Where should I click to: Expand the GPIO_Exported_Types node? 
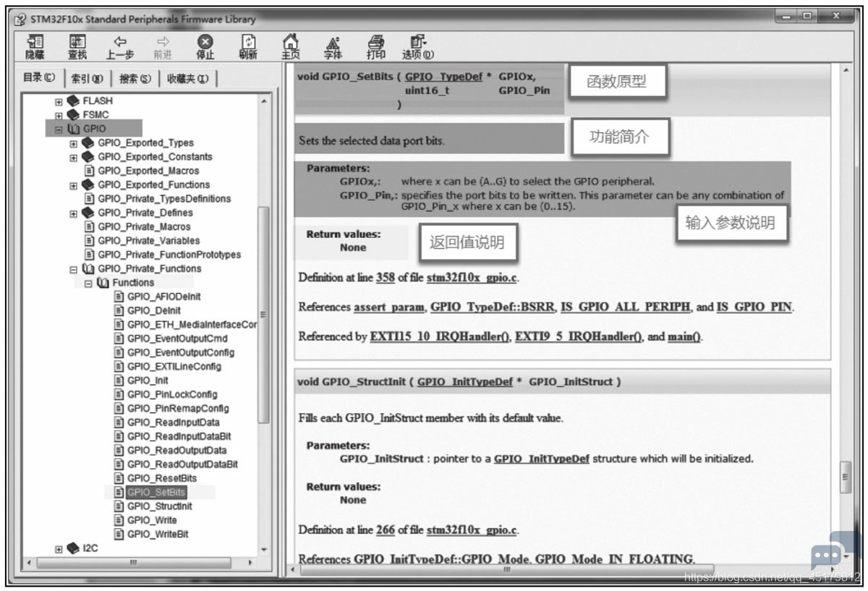[74, 143]
